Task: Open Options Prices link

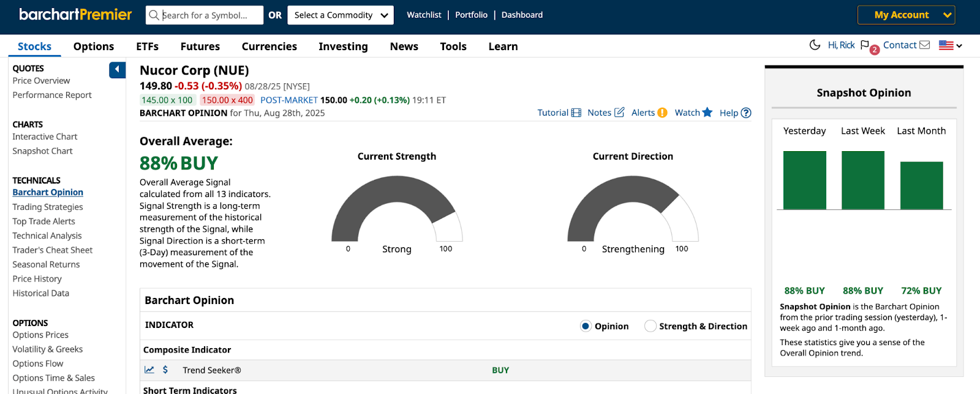Action: coord(40,335)
